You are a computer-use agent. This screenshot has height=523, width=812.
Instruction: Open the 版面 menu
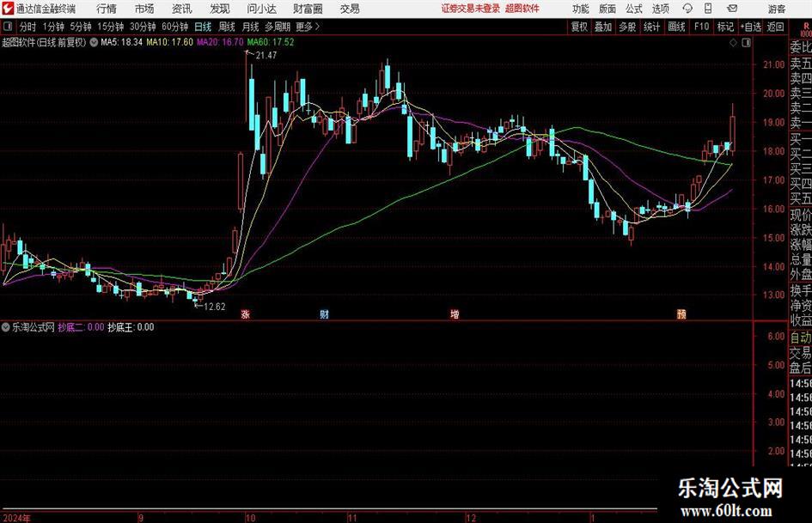click(607, 9)
